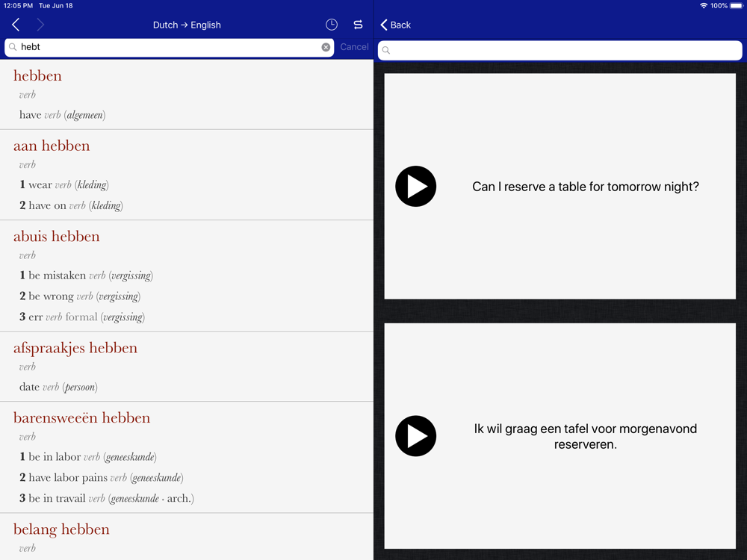Select translation 'date verb (persoon)'
Screen dimensions: 747x560
(x=58, y=387)
